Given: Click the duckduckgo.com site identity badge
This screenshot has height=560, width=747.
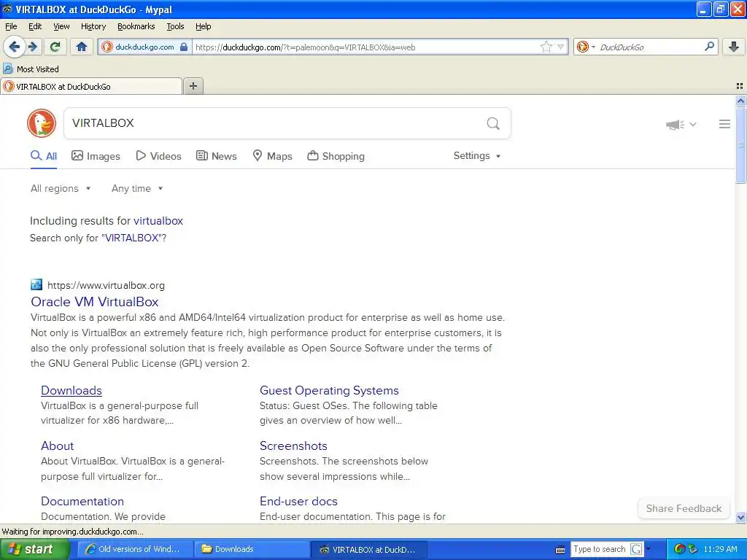Looking at the screenshot, I should click(144, 47).
